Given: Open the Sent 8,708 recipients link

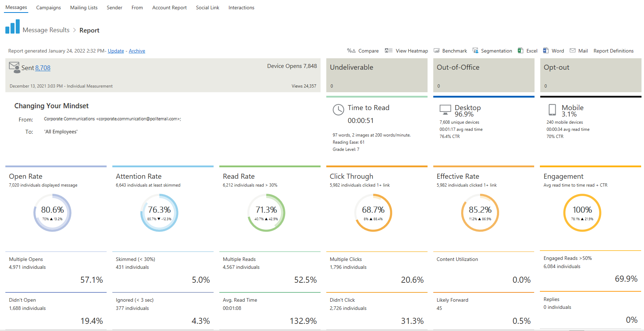Looking at the screenshot, I should pyautogui.click(x=43, y=68).
